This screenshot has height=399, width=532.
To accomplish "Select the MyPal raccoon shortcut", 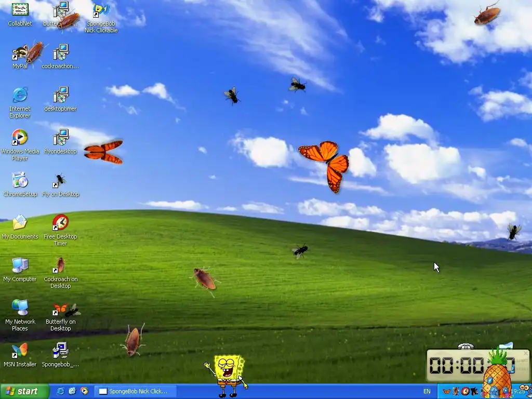I will pyautogui.click(x=20, y=57).
